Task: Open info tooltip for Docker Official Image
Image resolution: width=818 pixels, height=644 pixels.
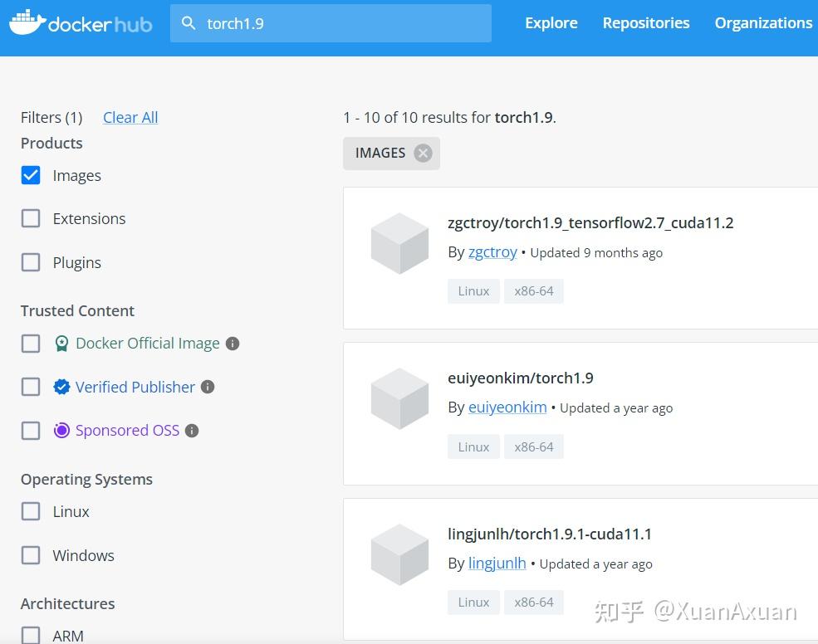Action: [233, 344]
